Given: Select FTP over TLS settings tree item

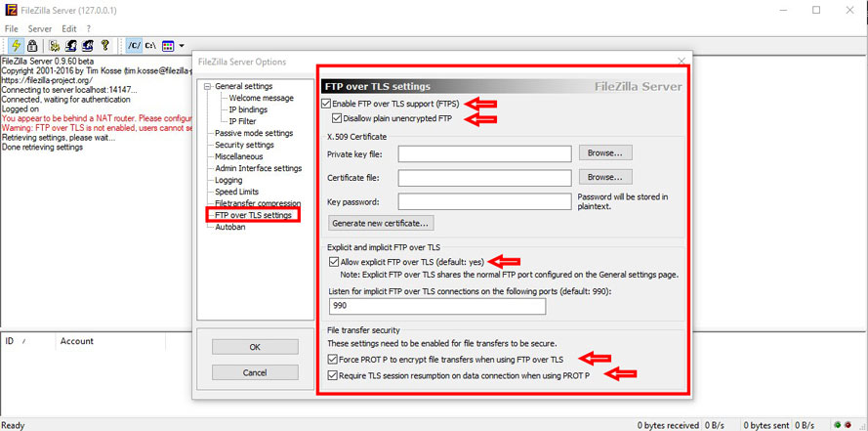Looking at the screenshot, I should pyautogui.click(x=253, y=215).
